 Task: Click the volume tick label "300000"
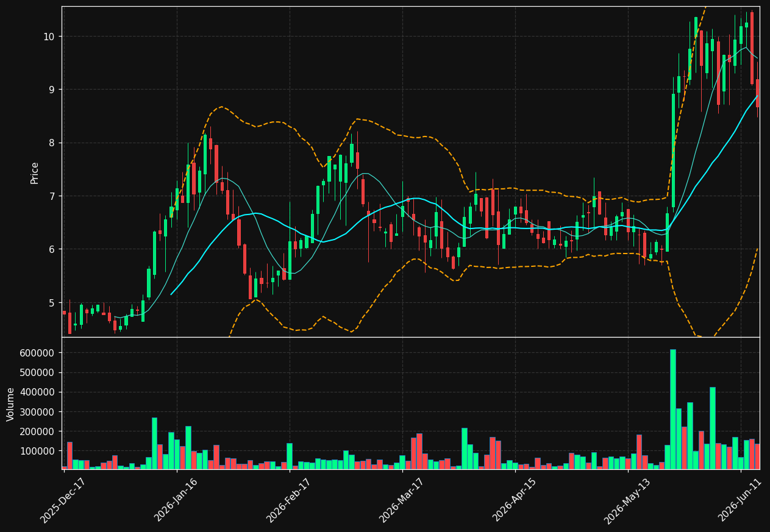point(38,412)
